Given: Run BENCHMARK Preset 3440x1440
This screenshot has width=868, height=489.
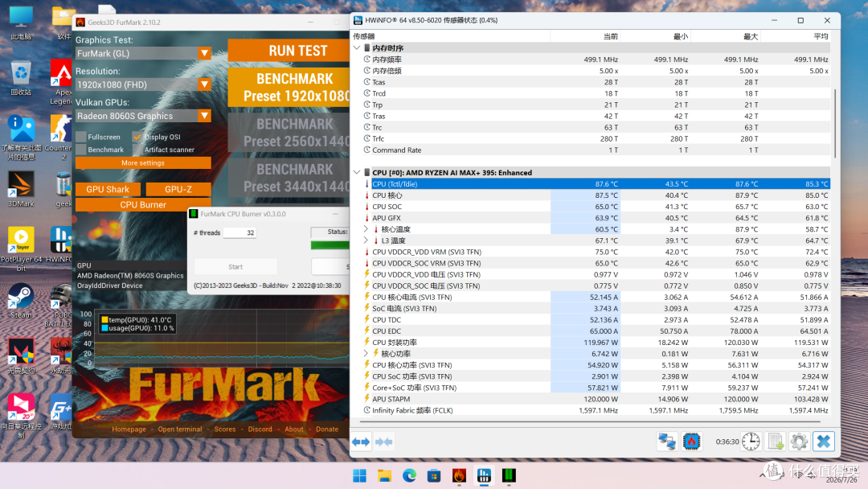Looking at the screenshot, I should click(x=289, y=178).
